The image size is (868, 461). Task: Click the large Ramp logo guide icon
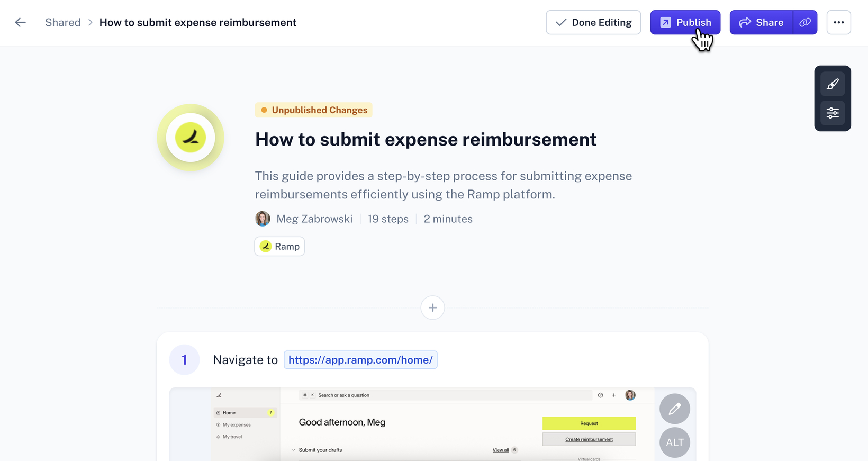(x=191, y=138)
